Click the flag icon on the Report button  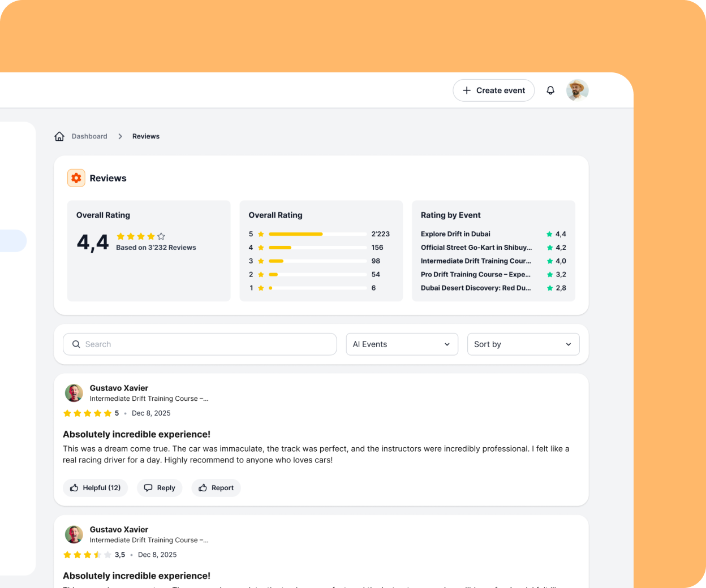[x=203, y=487]
